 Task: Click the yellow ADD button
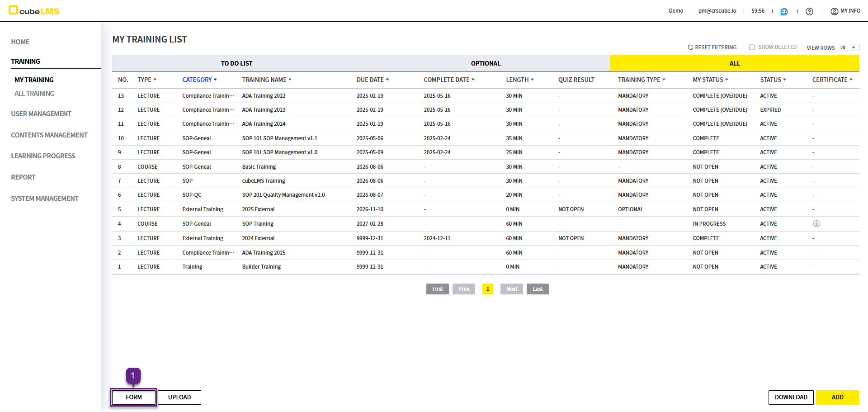pos(837,397)
